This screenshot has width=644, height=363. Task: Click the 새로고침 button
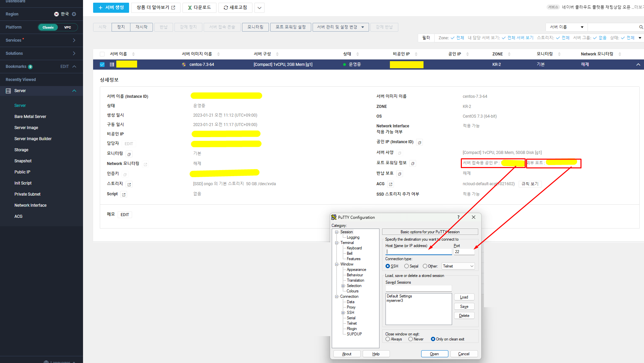pyautogui.click(x=235, y=8)
